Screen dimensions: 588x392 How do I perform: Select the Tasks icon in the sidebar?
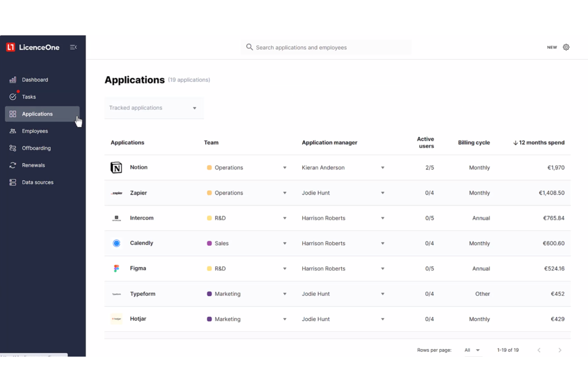click(13, 97)
